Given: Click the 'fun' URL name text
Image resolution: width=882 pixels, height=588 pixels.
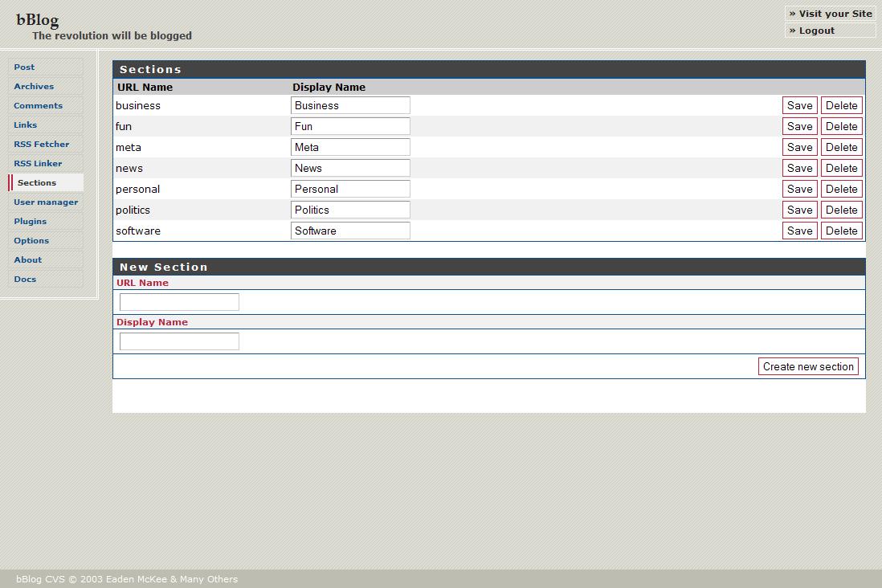Looking at the screenshot, I should (x=124, y=127).
